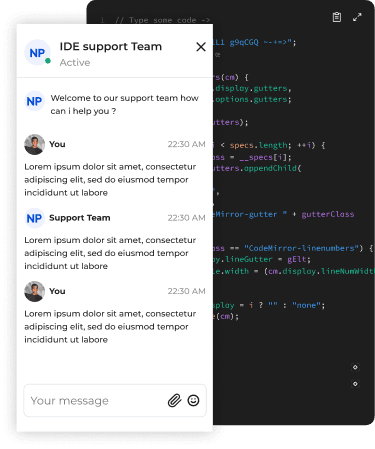The image size is (375, 449).
Task: Click the welcome message text
Action: (124, 104)
